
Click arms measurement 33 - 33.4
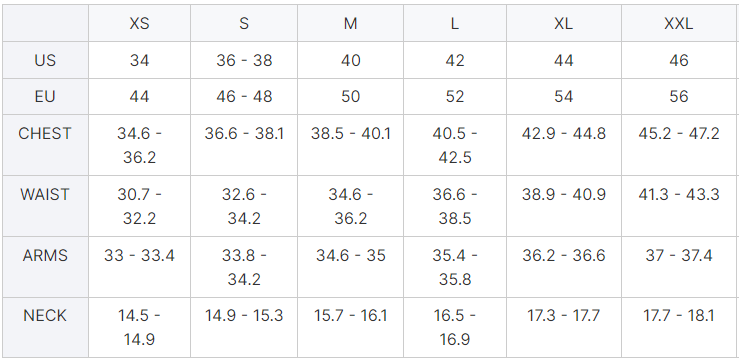140,255
